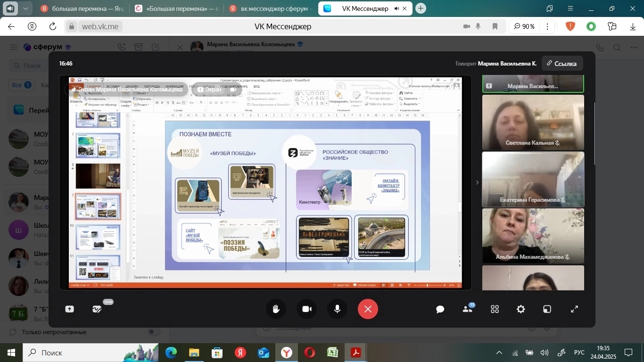Bookmark this page
This screenshot has height=362, width=644.
pyautogui.click(x=495, y=26)
